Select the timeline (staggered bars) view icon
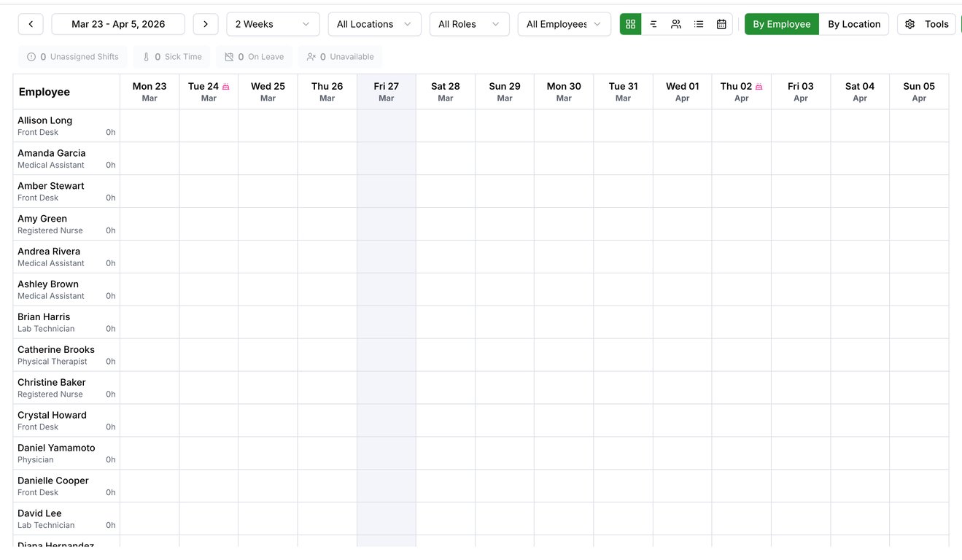962x560 pixels. (653, 24)
